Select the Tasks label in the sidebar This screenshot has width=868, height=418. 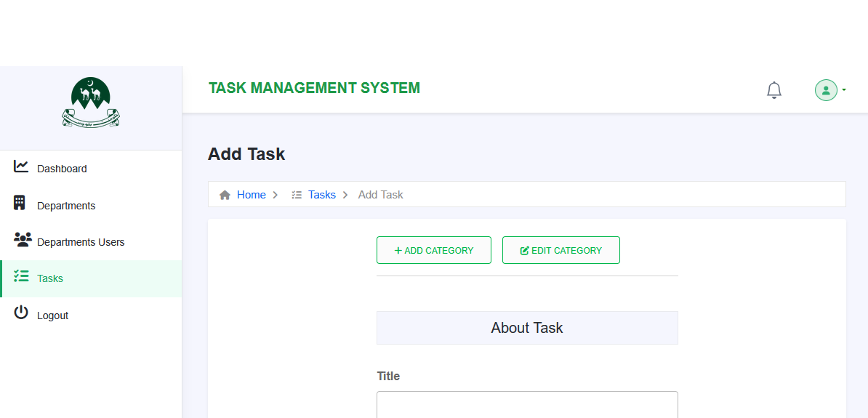click(x=50, y=278)
